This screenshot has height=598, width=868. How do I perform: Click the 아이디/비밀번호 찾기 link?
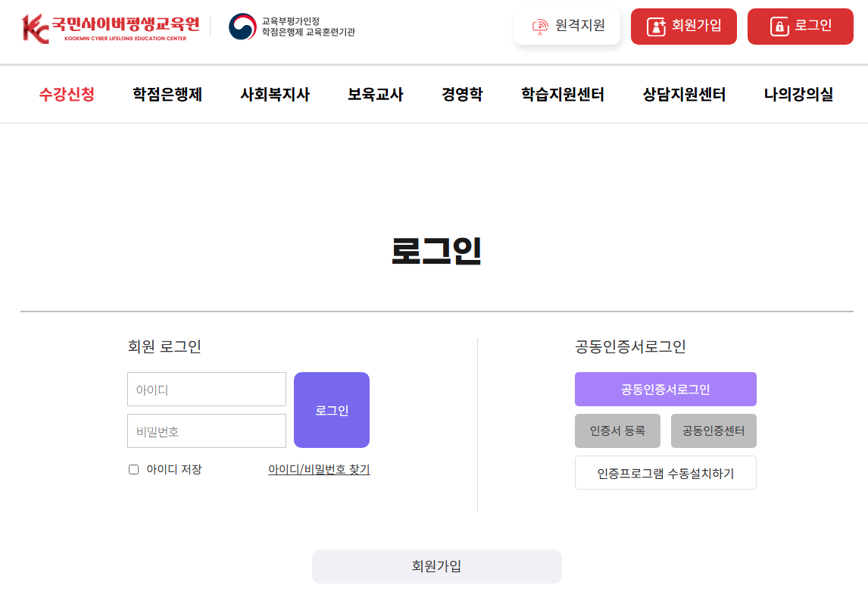[320, 469]
